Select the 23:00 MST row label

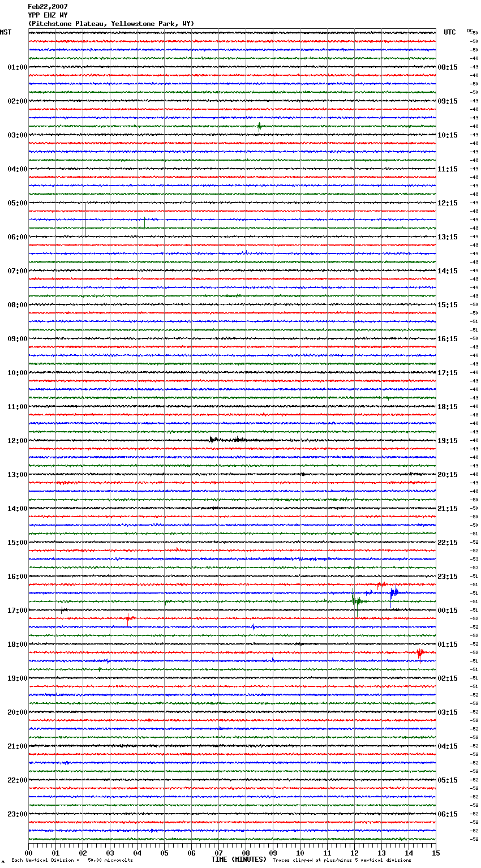(x=17, y=814)
